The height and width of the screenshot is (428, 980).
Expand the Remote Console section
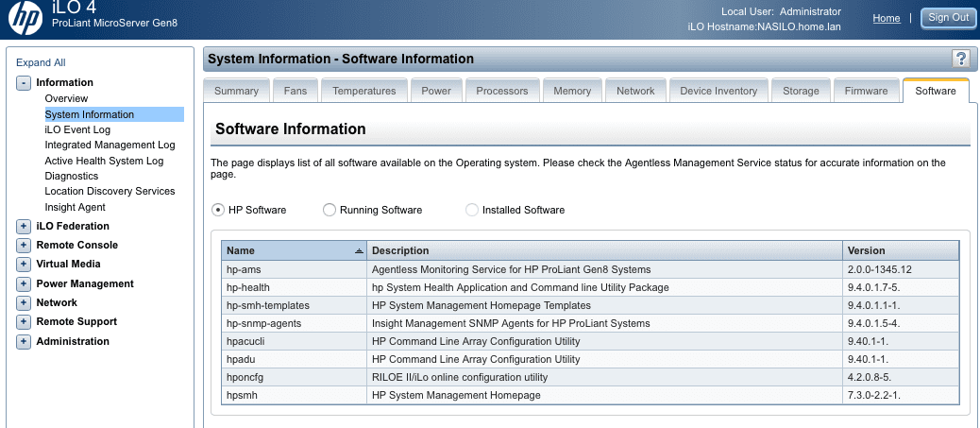point(24,246)
